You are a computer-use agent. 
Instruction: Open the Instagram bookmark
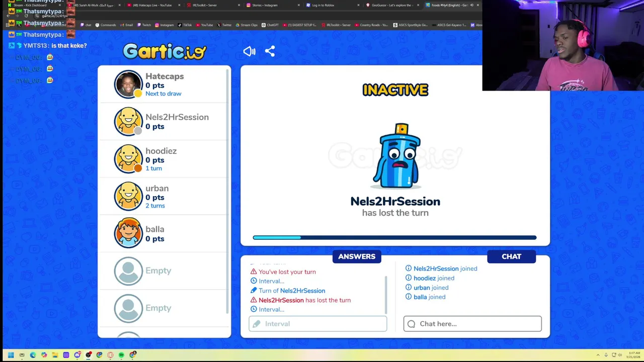click(x=165, y=25)
